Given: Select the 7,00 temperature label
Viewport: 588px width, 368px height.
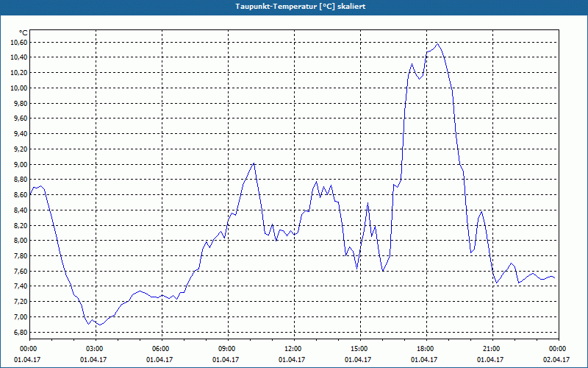Looking at the screenshot, I should (21, 317).
